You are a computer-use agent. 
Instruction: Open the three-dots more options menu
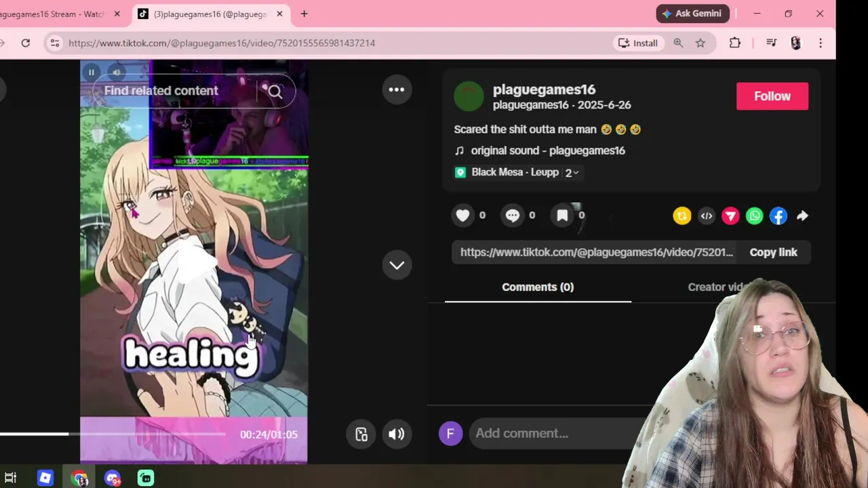(397, 89)
